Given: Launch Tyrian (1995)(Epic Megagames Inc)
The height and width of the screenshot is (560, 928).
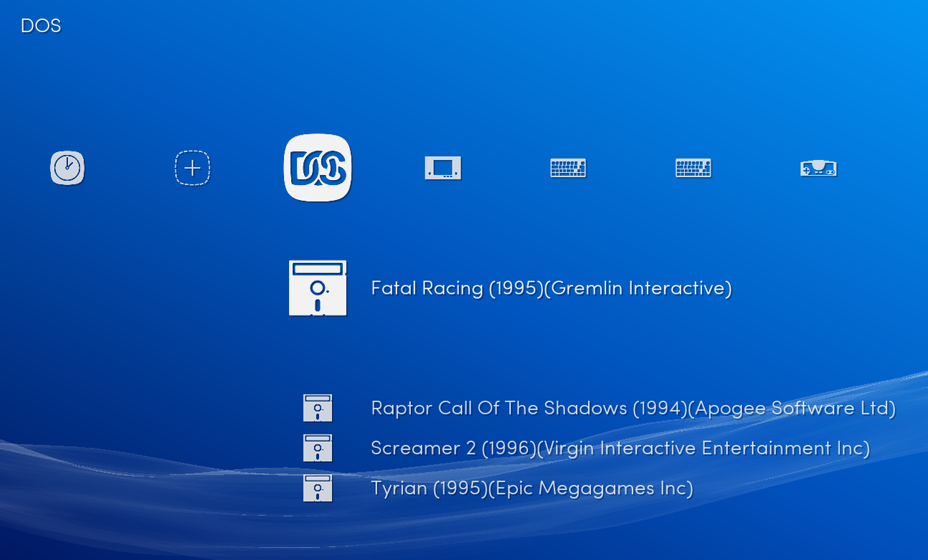Looking at the screenshot, I should (x=531, y=488).
